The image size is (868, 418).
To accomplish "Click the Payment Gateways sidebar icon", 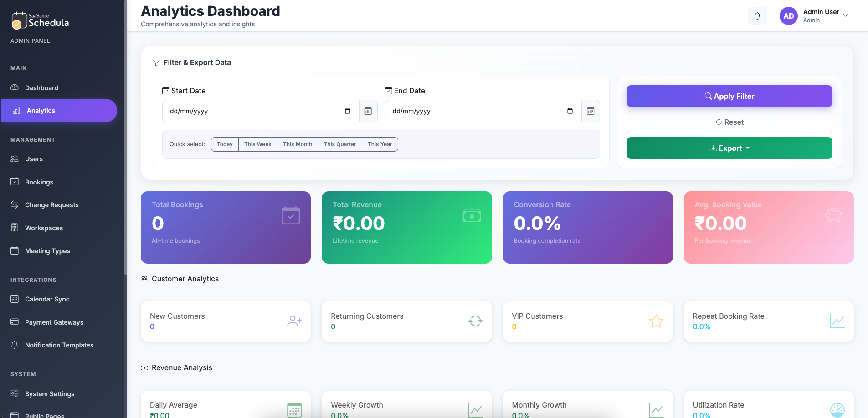I will [x=15, y=322].
